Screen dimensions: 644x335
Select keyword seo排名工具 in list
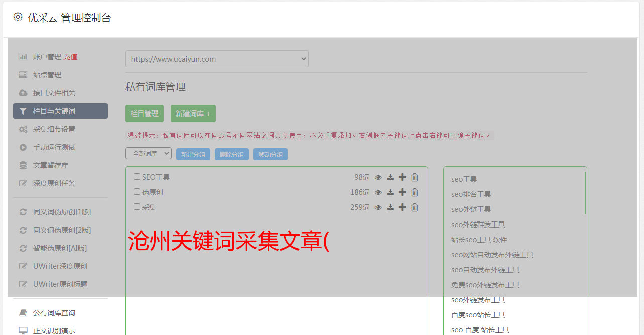(471, 194)
